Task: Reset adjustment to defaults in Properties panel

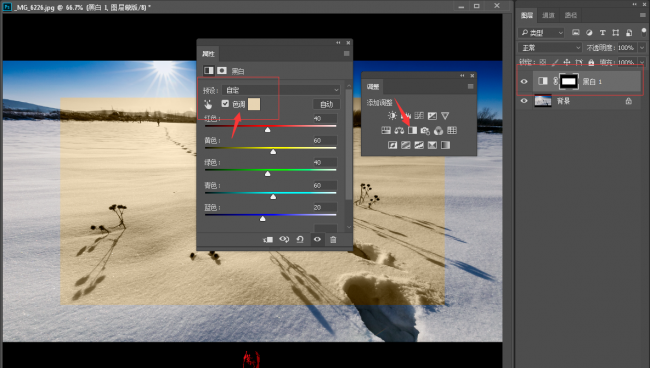Action: pyautogui.click(x=300, y=240)
